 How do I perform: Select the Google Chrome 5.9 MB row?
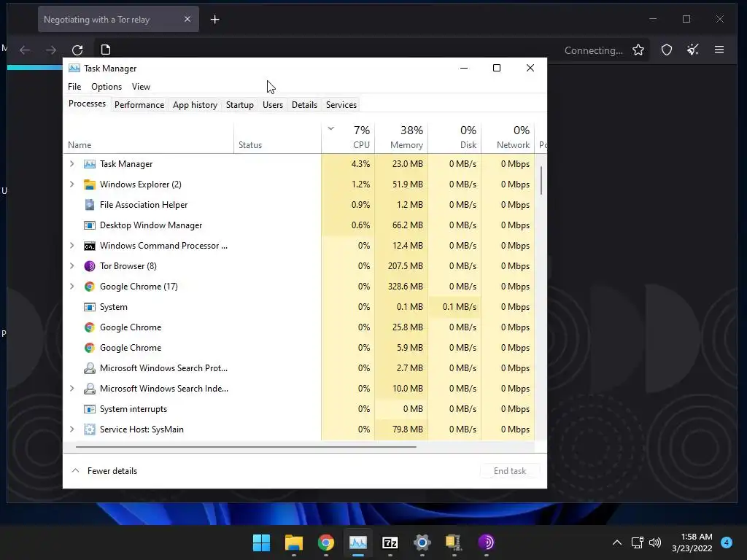coord(299,348)
